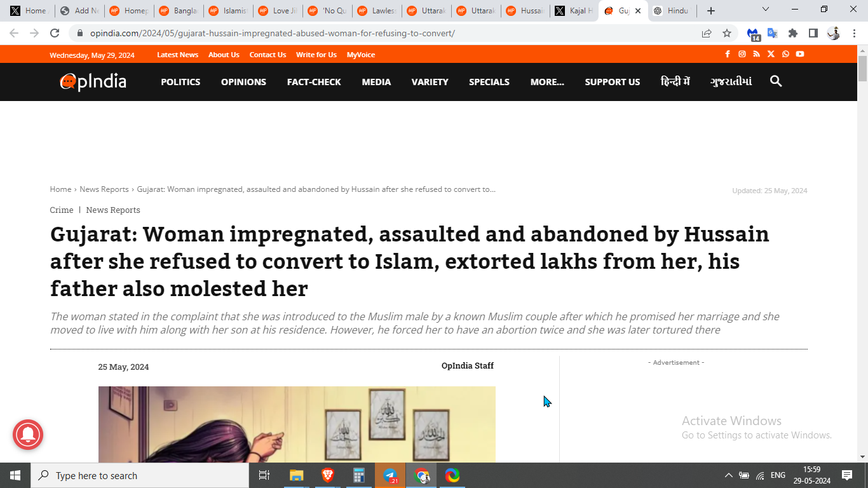Click the News Reports breadcrumb link
Viewport: 868px width, 488px height.
point(104,189)
